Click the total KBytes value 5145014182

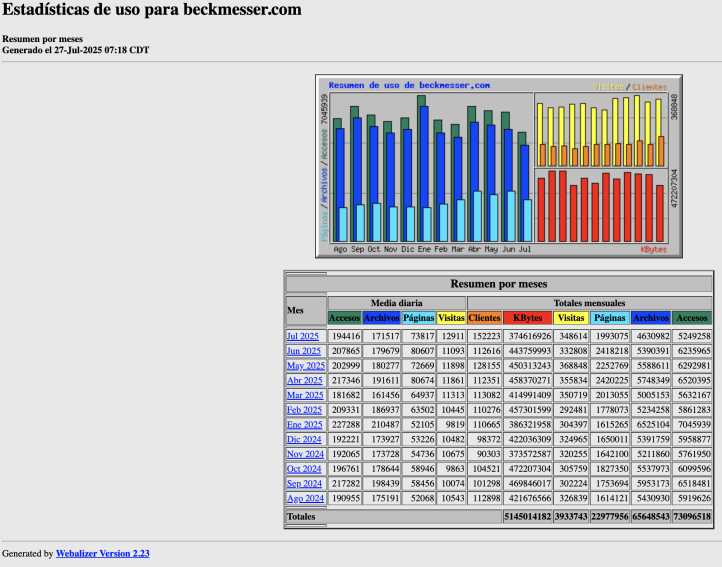pos(527,517)
